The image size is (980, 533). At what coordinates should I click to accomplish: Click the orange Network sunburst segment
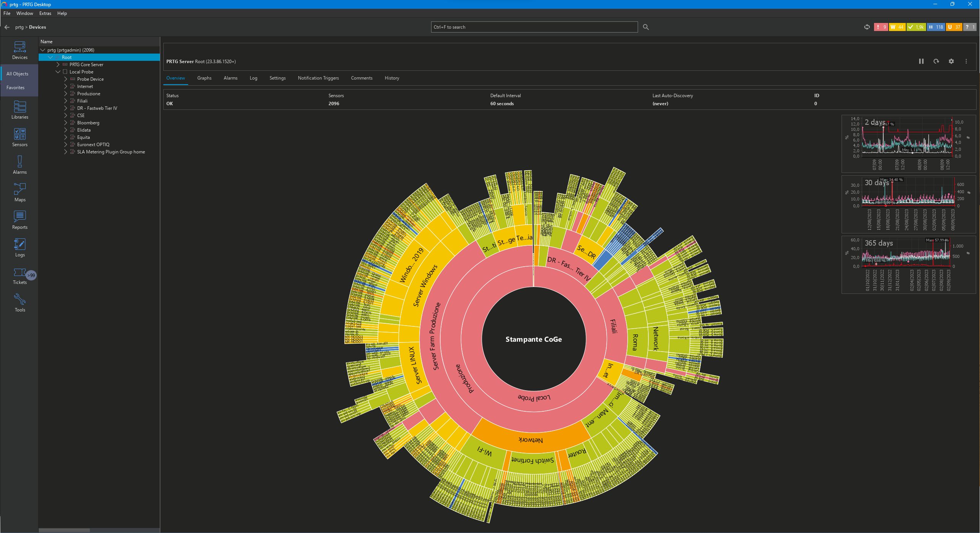[x=531, y=440]
